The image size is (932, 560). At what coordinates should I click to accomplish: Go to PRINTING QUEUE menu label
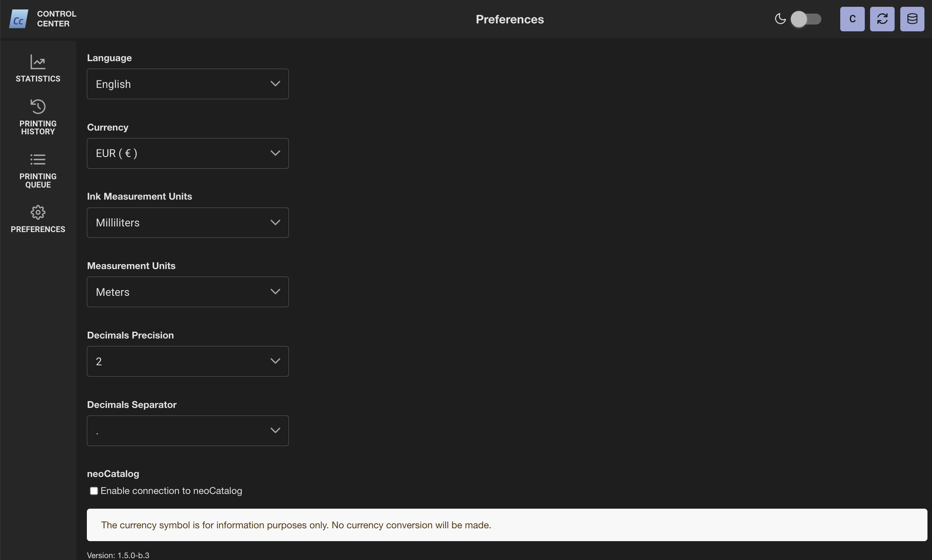(x=38, y=181)
